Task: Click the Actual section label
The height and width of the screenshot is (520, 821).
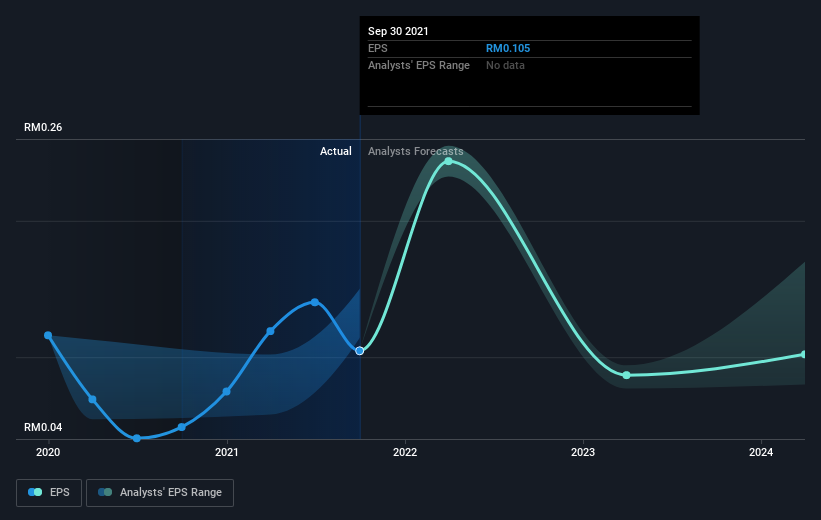Action: click(336, 151)
